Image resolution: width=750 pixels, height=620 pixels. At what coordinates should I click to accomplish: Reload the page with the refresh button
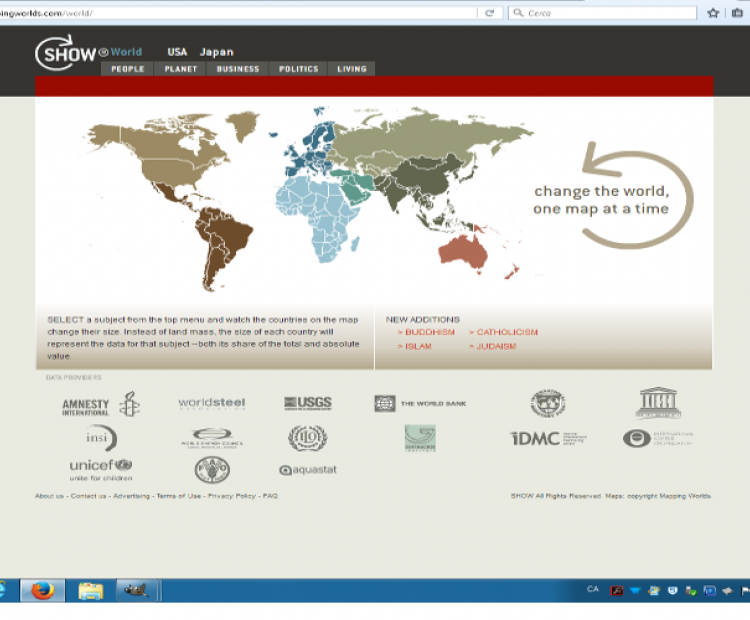[x=490, y=13]
